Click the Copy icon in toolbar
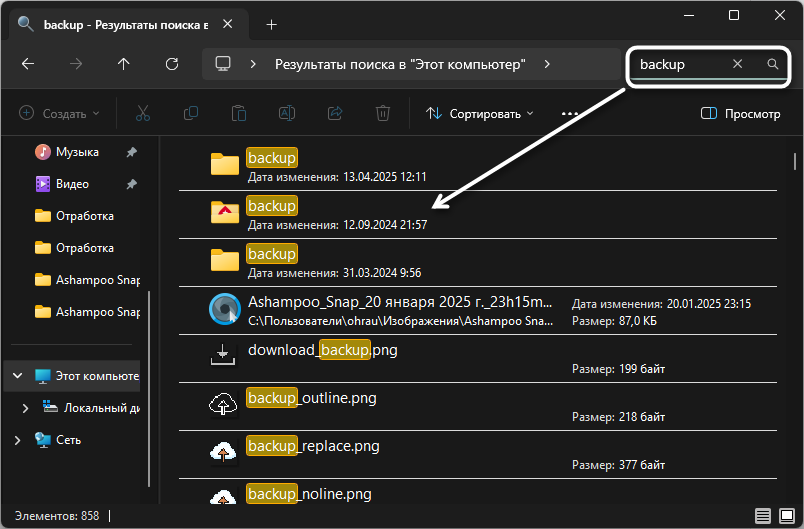This screenshot has height=529, width=804. tap(190, 114)
